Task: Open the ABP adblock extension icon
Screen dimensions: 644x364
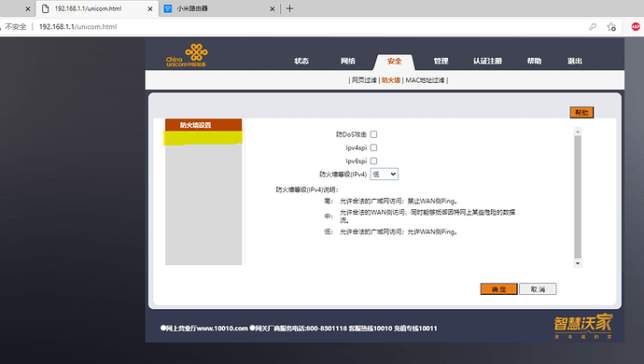Action: (636, 27)
